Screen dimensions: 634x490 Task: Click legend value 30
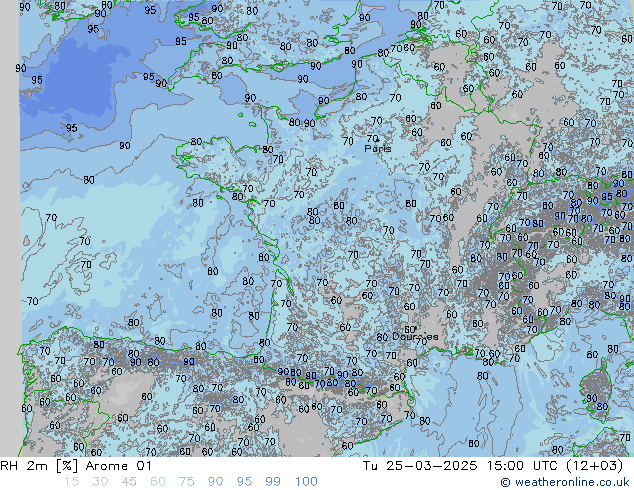(100, 482)
